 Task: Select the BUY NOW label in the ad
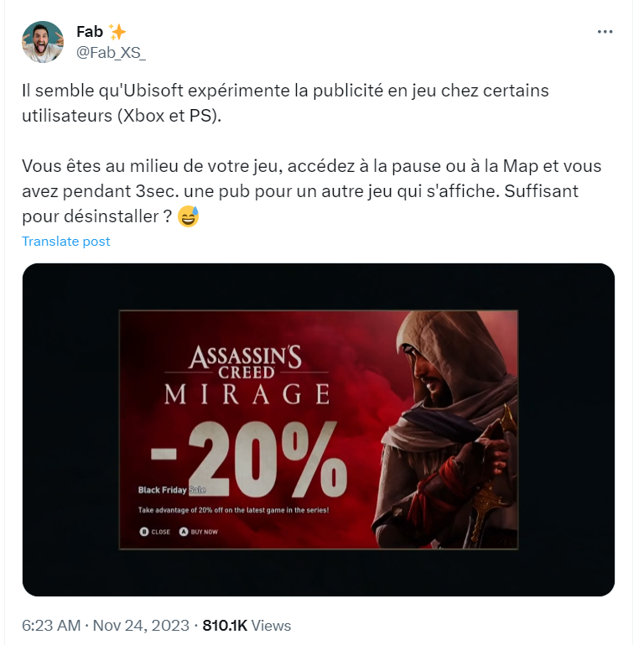204,532
